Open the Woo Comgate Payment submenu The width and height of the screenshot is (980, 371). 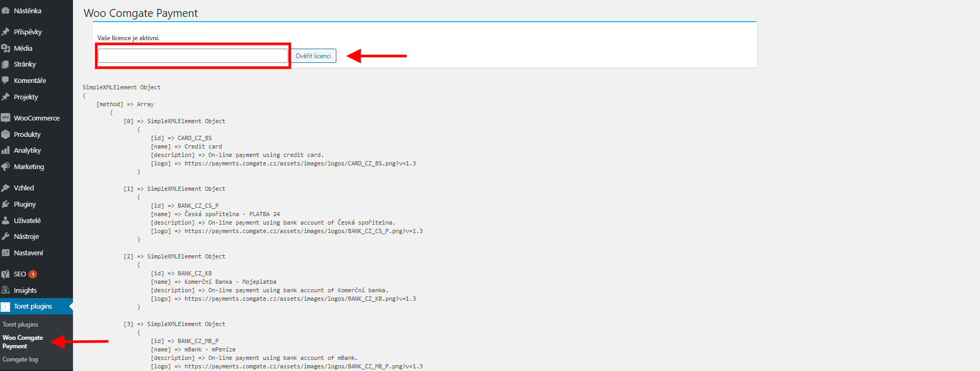23,342
